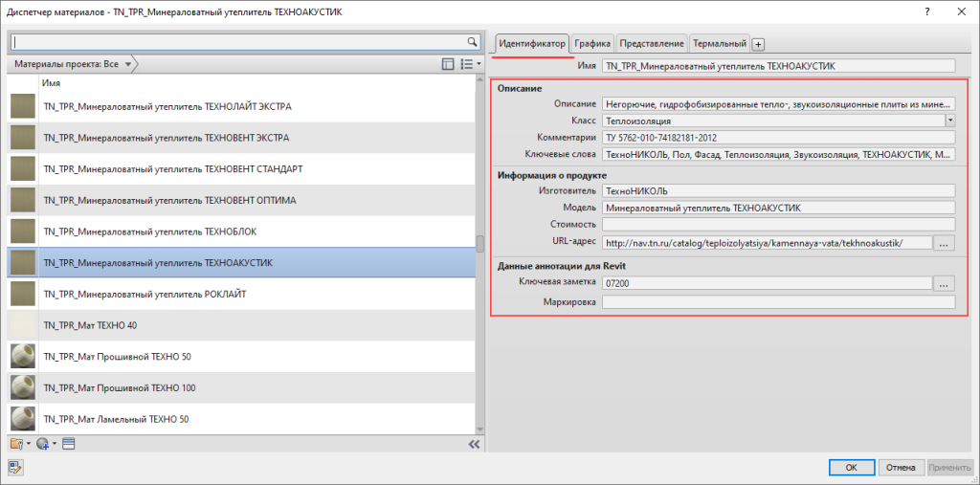Open dropdown arrow next to library folder icon
The height and width of the screenshot is (485, 980).
coord(28,445)
